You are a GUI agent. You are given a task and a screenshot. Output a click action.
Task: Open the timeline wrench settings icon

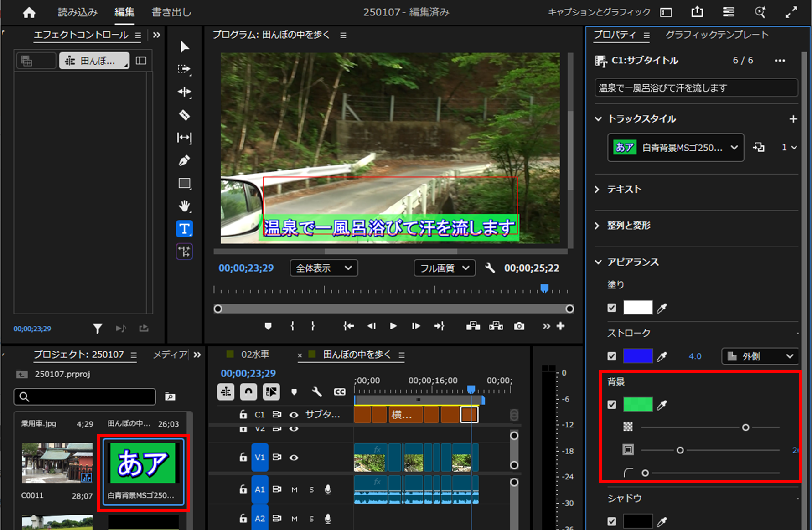coord(317,391)
